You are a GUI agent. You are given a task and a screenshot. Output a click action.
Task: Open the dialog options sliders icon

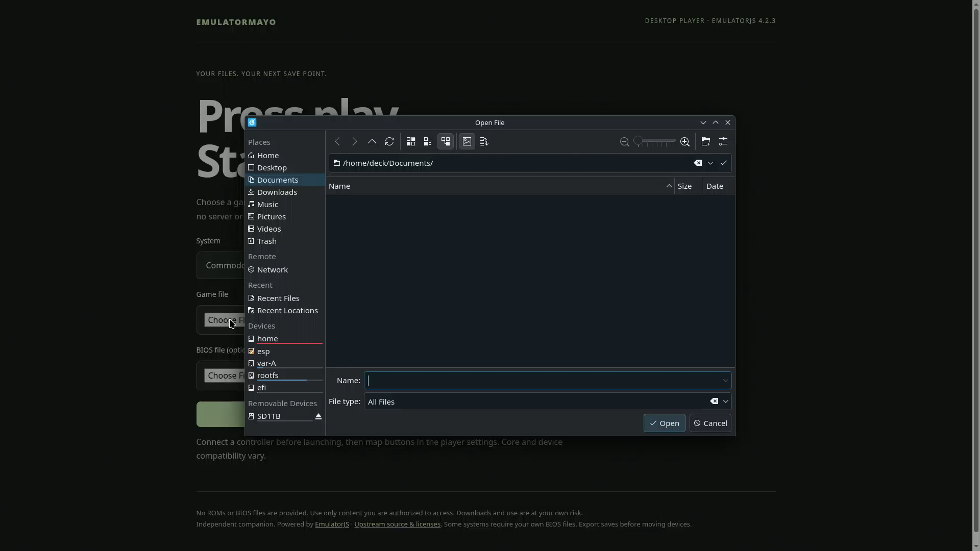click(x=723, y=142)
